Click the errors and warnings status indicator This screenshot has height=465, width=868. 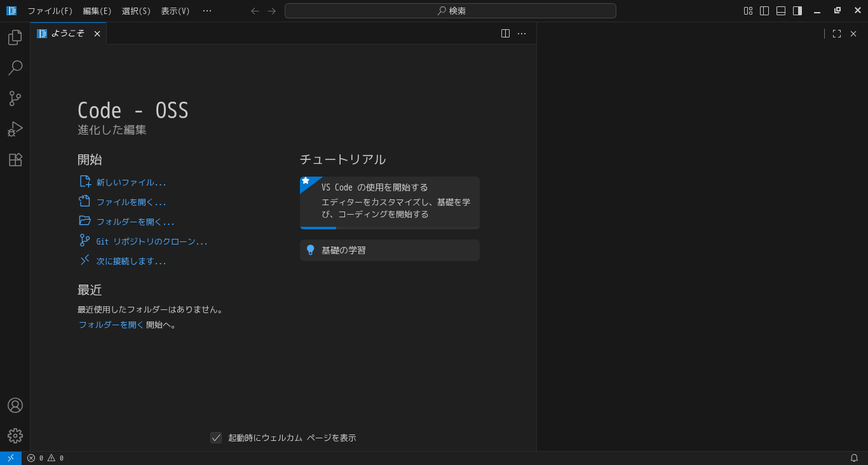pyautogui.click(x=45, y=458)
